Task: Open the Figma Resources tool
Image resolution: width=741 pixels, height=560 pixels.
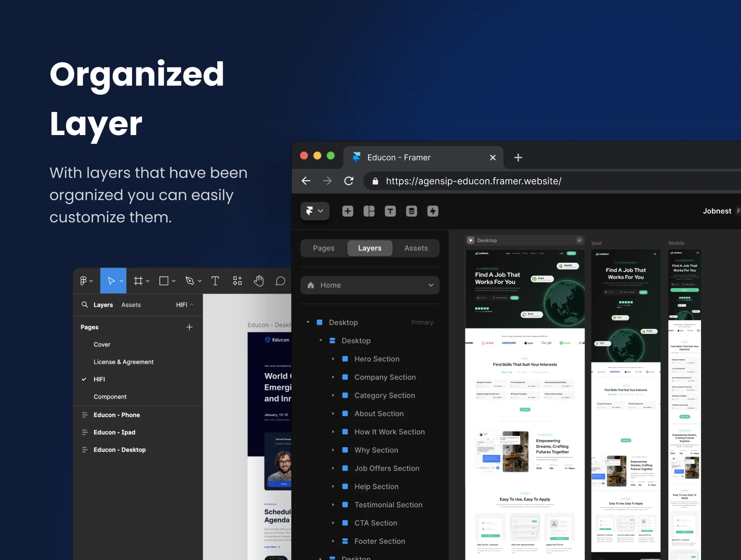Action: [238, 281]
